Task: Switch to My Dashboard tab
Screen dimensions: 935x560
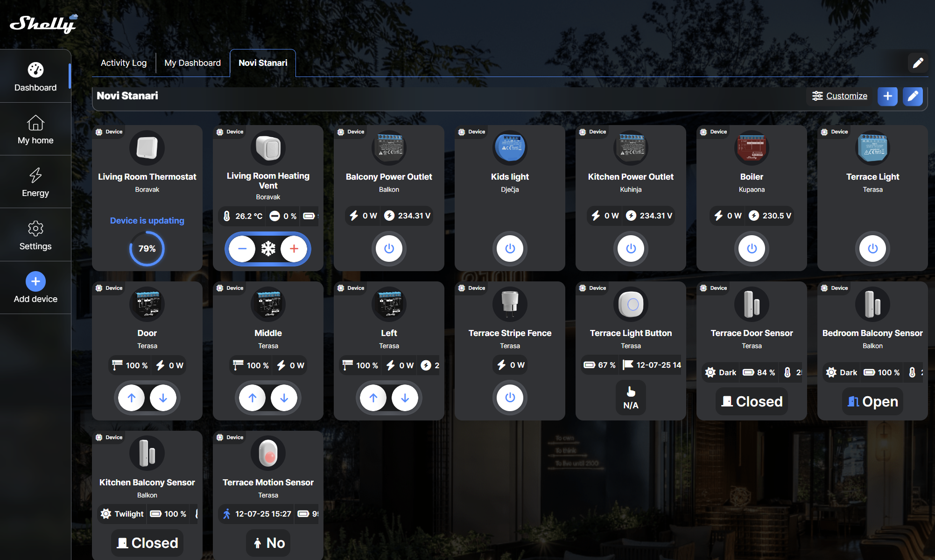Action: click(x=192, y=63)
